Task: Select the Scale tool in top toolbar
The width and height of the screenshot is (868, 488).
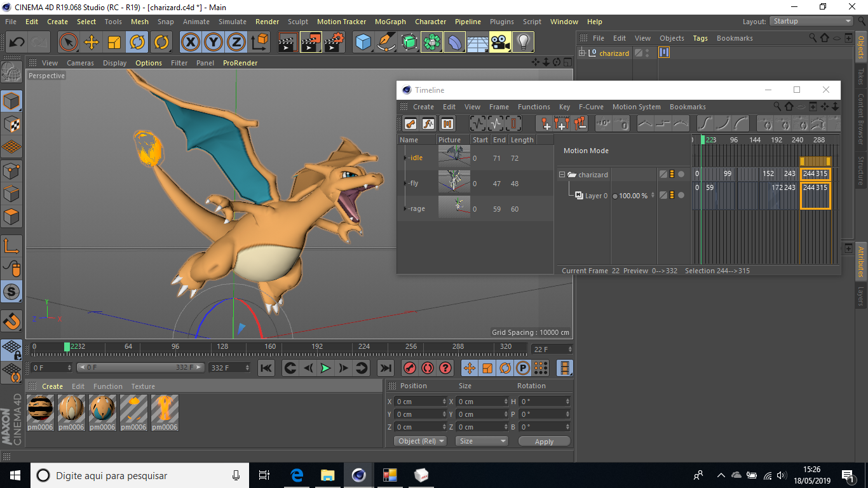Action: 114,43
